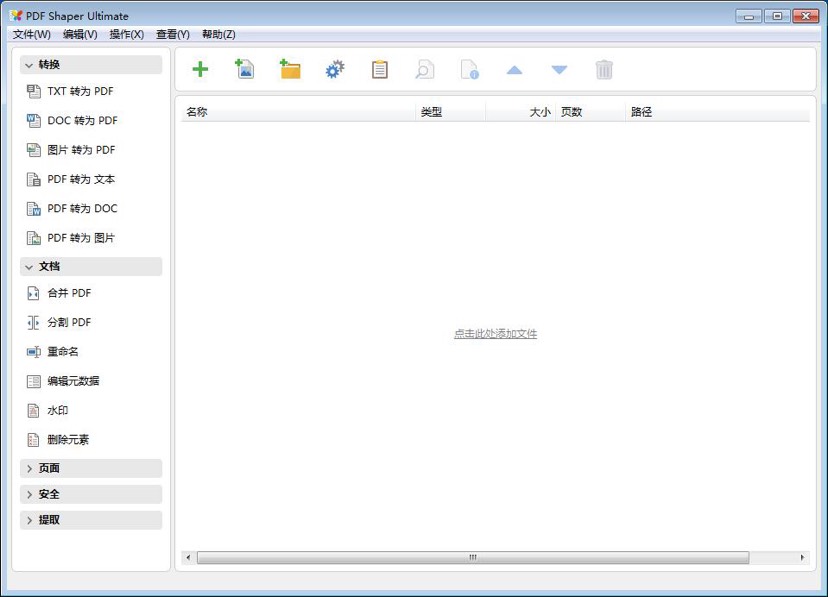This screenshot has height=597, width=828.
Task: Click the PDF Shaper app icon in title bar
Action: (x=16, y=16)
